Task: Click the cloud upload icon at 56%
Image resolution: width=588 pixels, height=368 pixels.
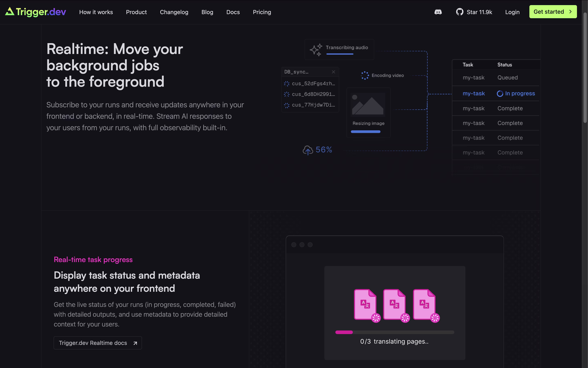Action: click(x=308, y=150)
